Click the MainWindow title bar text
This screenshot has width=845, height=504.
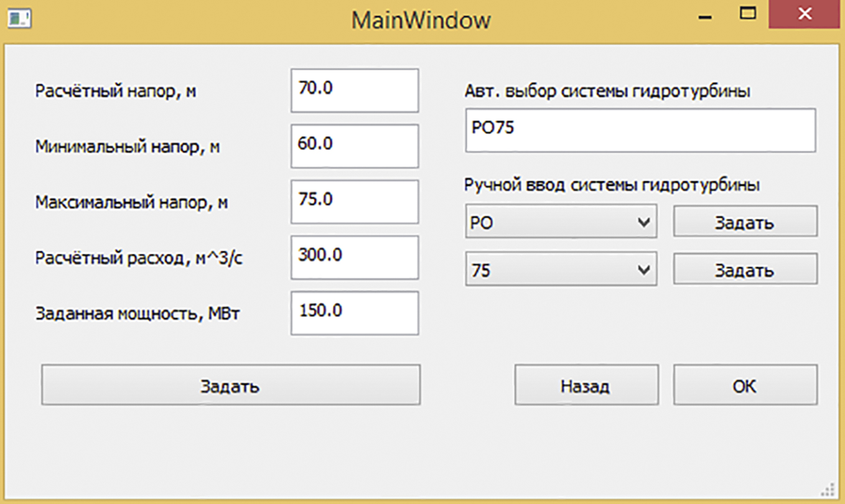coord(421,20)
